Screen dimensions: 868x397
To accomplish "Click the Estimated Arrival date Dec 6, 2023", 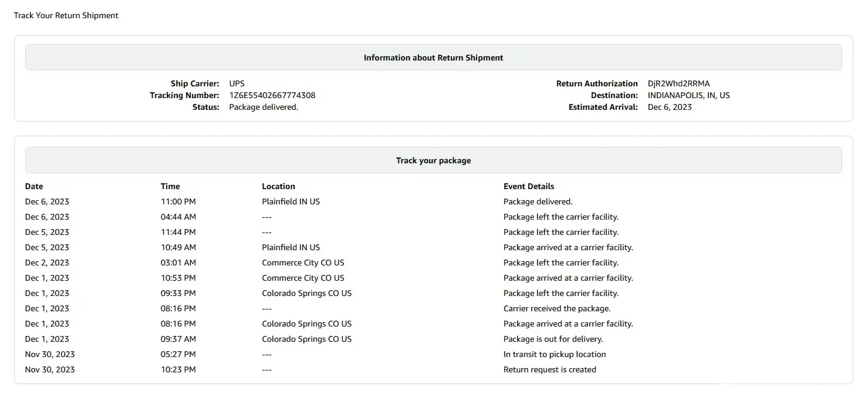I will click(x=670, y=107).
